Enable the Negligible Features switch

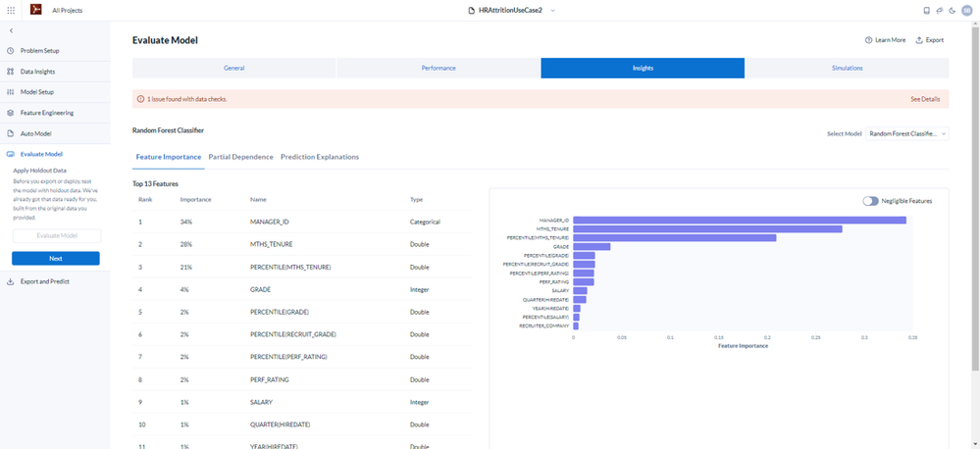click(870, 201)
